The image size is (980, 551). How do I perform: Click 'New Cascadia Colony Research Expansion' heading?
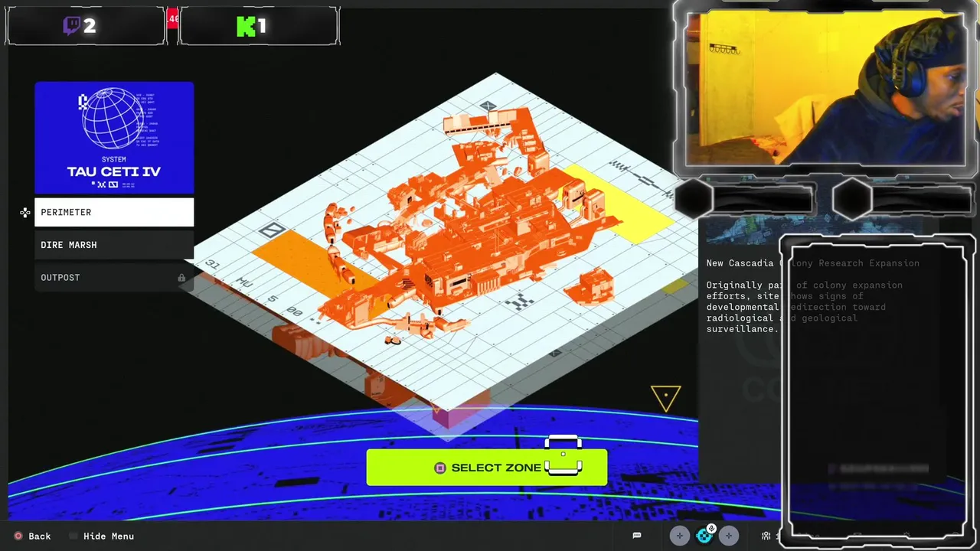(x=813, y=263)
